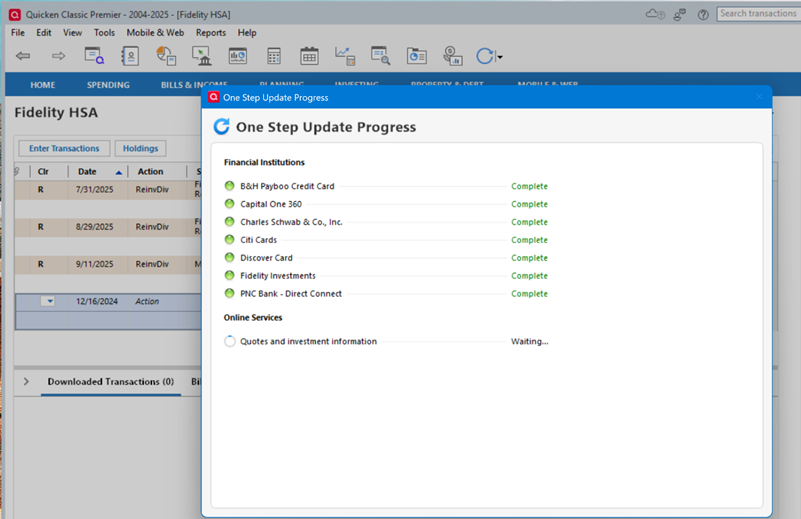Open the chart dashboard toolbar icon

point(238,56)
